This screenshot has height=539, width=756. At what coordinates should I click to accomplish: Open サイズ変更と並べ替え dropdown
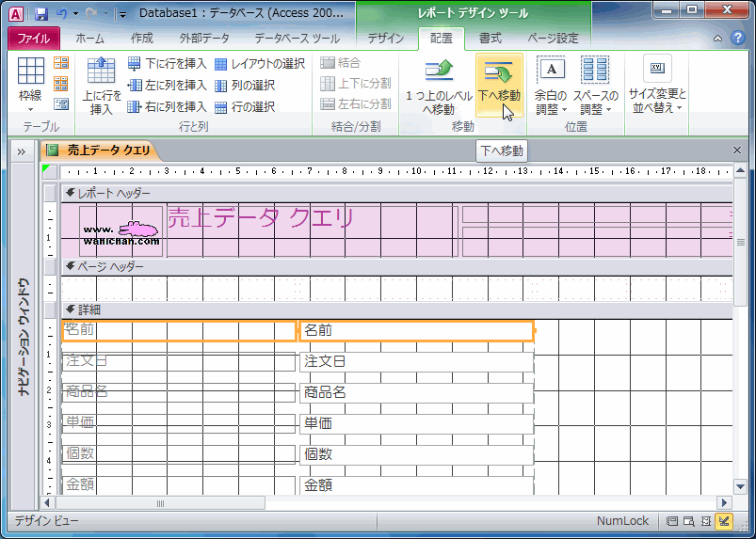pos(657,86)
